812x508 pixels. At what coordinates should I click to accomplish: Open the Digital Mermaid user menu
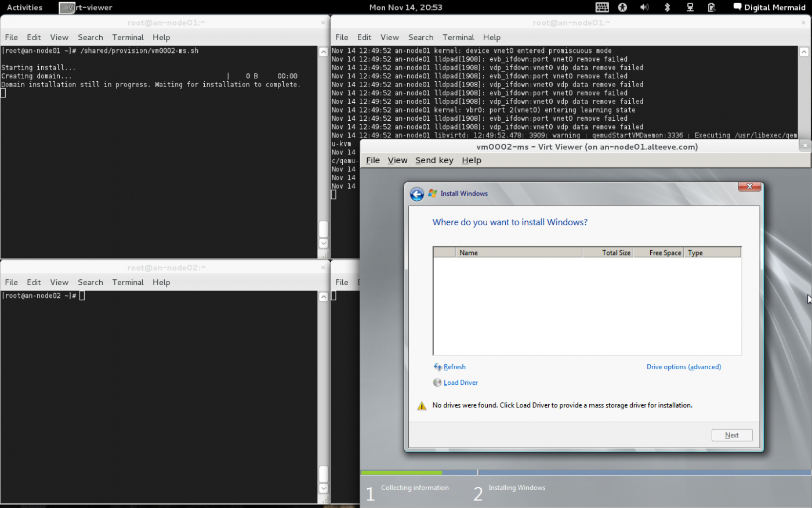click(769, 8)
